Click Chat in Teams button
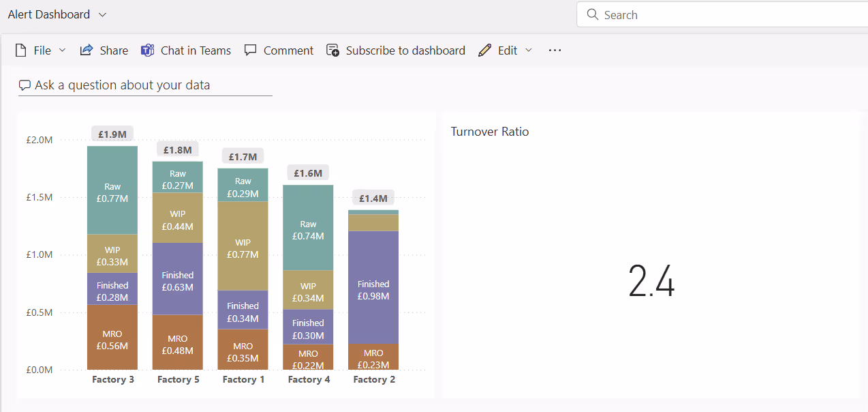Viewport: 868px width, 412px height. [186, 50]
